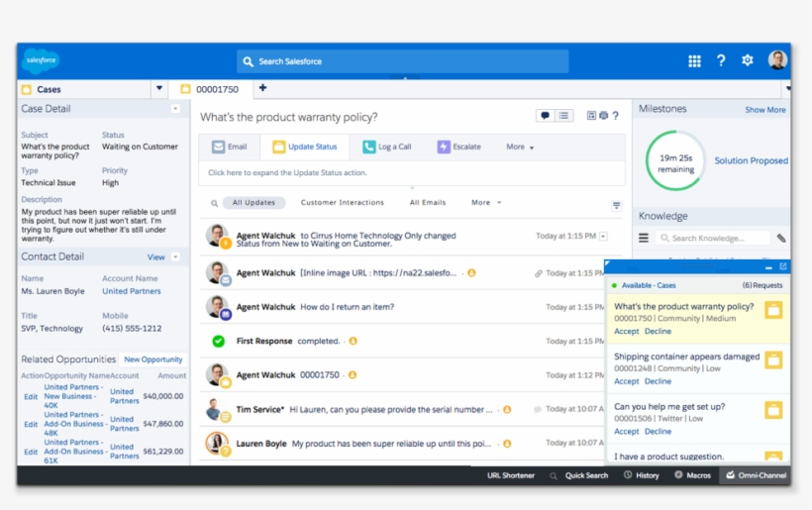Click the feed sort options icon

point(616,206)
